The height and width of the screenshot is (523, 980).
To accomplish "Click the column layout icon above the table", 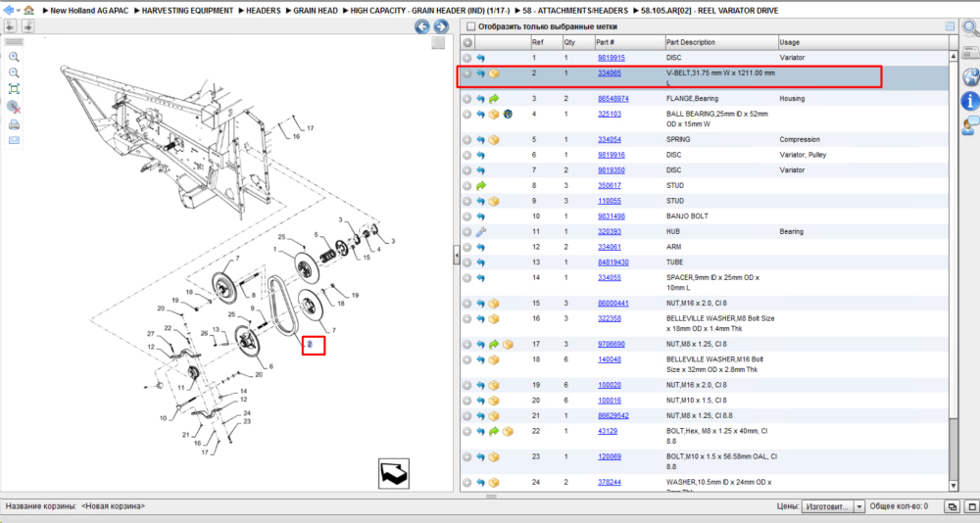I will point(950,26).
